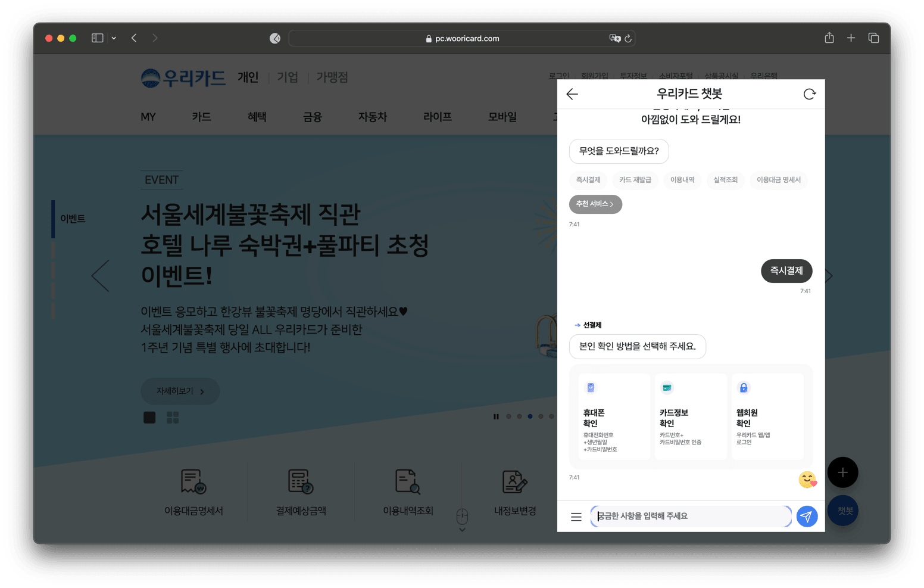Expand 추천 서비스 chip
This screenshot has height=588, width=924.
pos(595,204)
